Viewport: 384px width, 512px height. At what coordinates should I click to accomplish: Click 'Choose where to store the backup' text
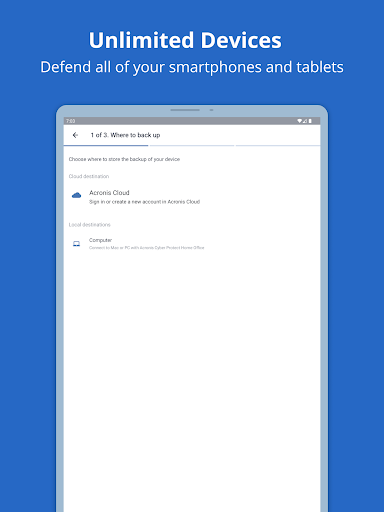(x=124, y=159)
